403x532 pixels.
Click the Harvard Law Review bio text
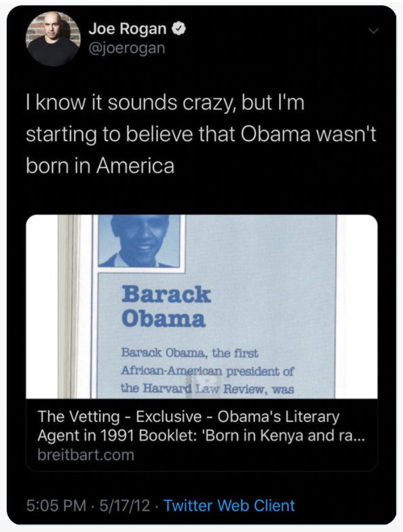pyautogui.click(x=208, y=370)
